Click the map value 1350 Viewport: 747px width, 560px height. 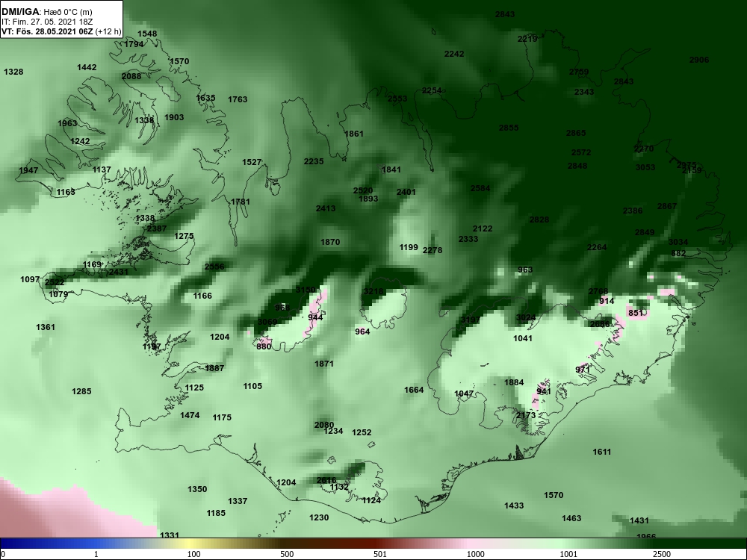click(197, 490)
